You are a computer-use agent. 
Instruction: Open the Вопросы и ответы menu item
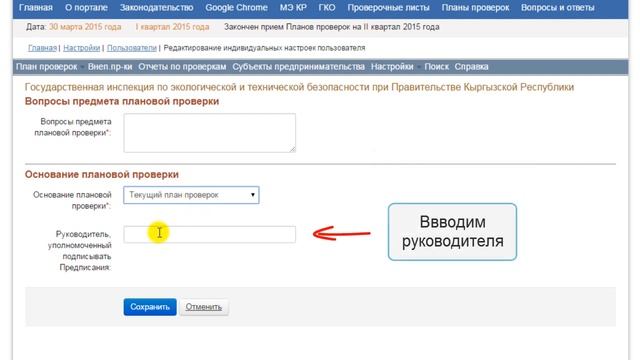tap(558, 8)
